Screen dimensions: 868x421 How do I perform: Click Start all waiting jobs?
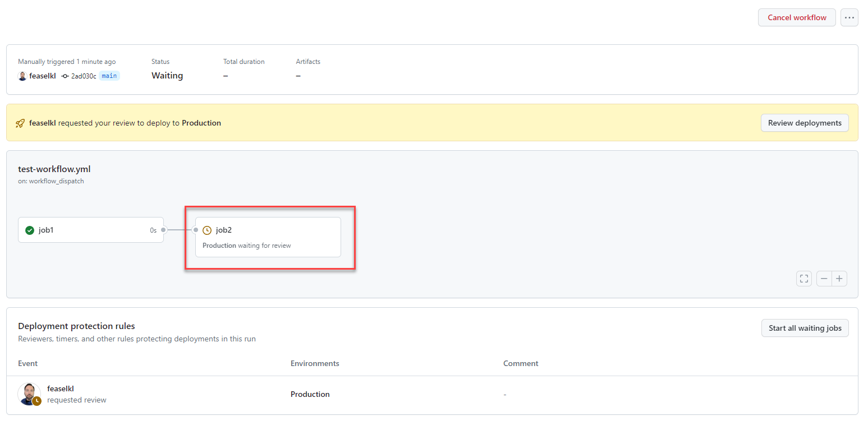pyautogui.click(x=805, y=328)
